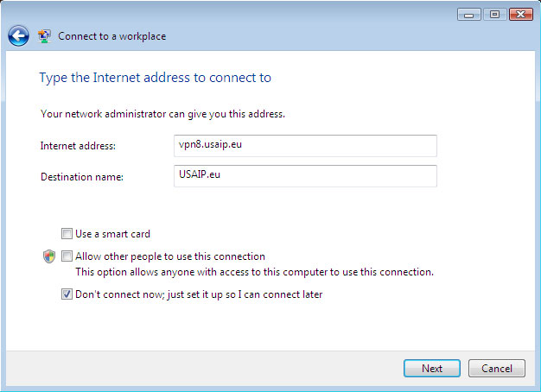Enable the Use a smart card checkbox
The height and width of the screenshot is (392, 541).
(67, 233)
